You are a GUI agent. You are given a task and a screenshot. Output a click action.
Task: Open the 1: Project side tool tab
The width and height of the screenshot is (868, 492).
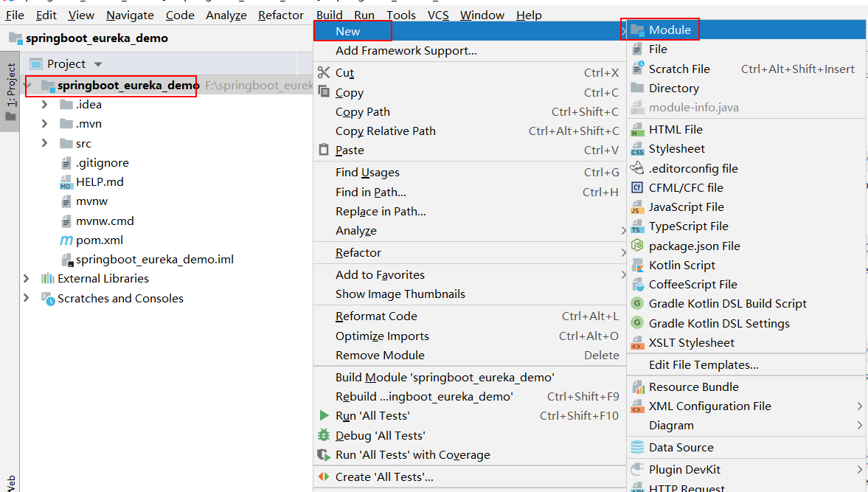tap(10, 91)
